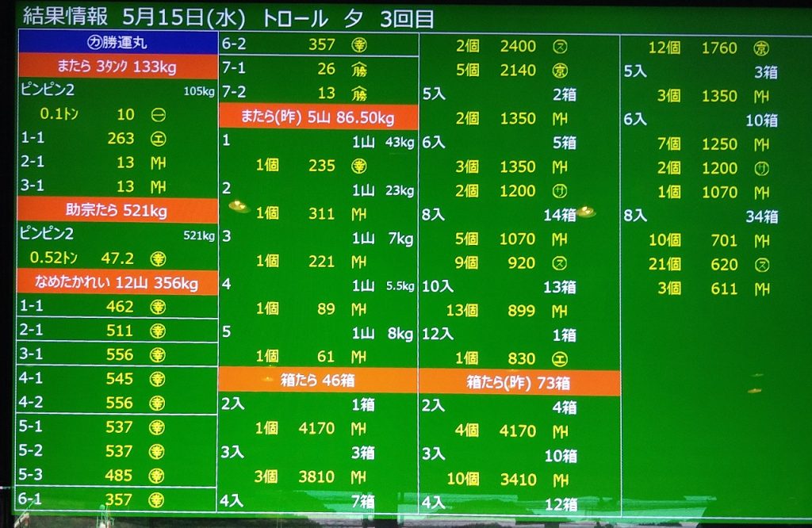This screenshot has width=812, height=528.
Task: Open the 助宗たら 521kg section header
Action: pos(117,211)
